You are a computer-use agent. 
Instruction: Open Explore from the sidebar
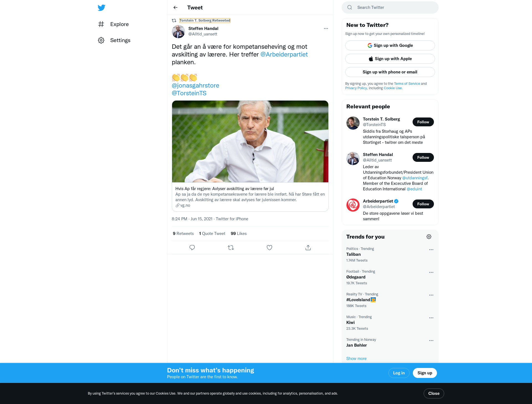point(113,24)
